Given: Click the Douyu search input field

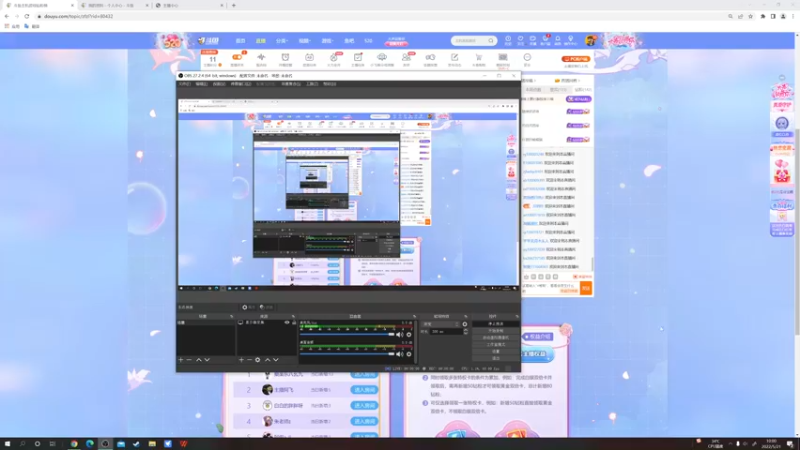Looking at the screenshot, I should tap(469, 40).
